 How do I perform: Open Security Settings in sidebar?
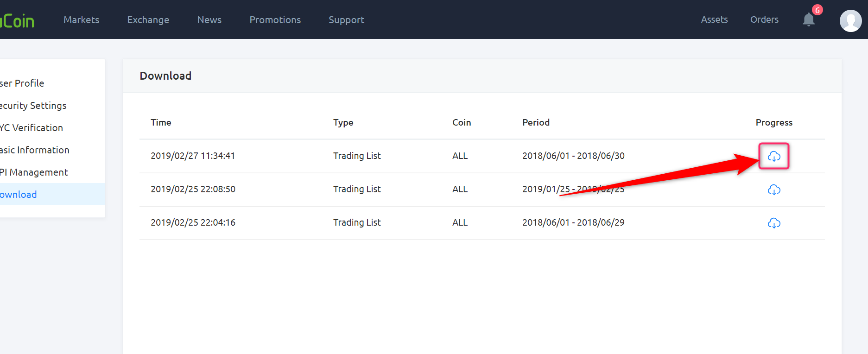pyautogui.click(x=33, y=106)
